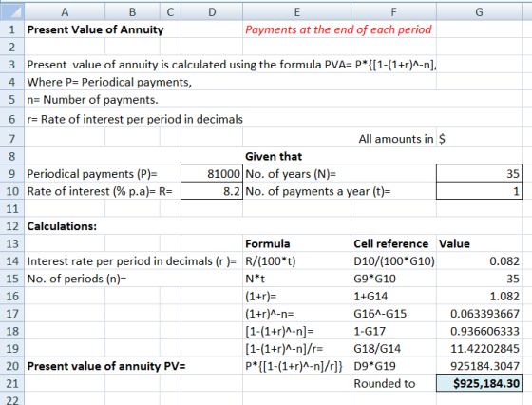
Task: Click the value cell 35 in row 15
Action: click(x=479, y=279)
